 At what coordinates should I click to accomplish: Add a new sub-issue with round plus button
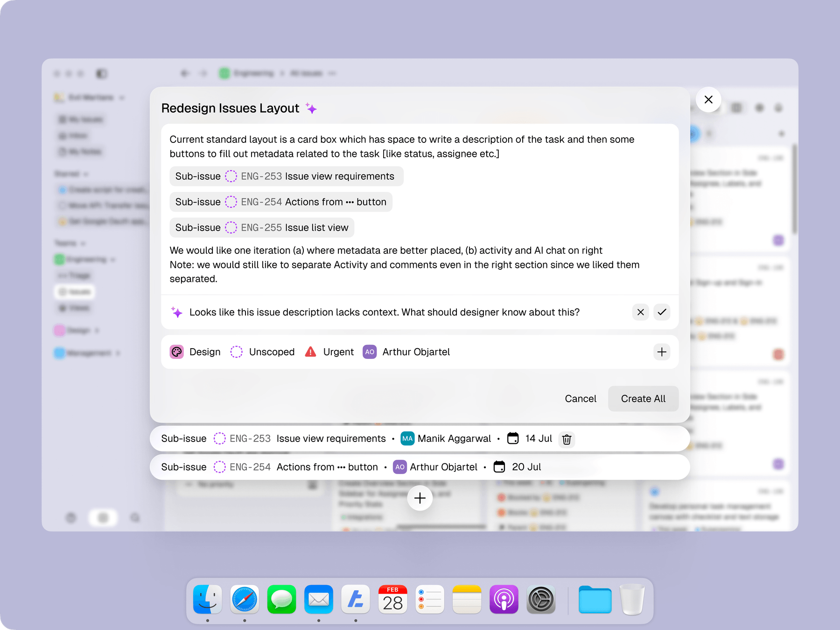click(420, 498)
